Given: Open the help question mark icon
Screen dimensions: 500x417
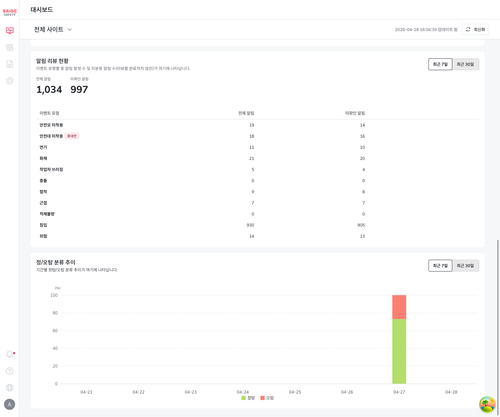Looking at the screenshot, I should (10, 371).
